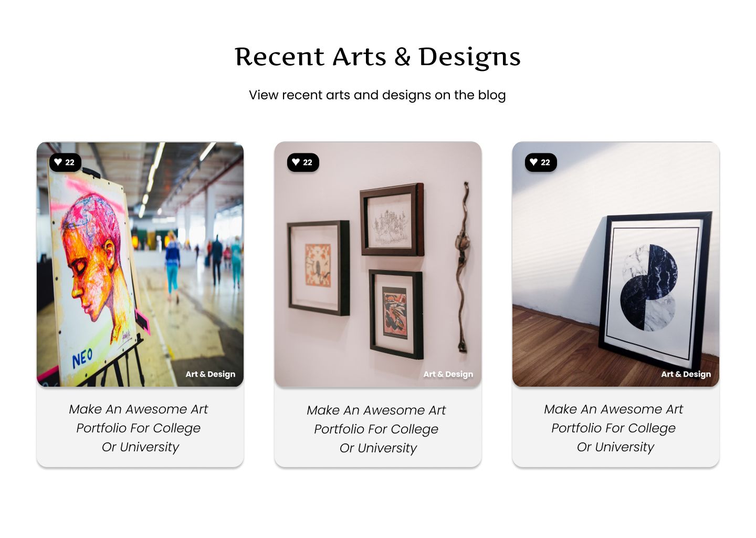Open the framed wall art thumbnail

378,264
